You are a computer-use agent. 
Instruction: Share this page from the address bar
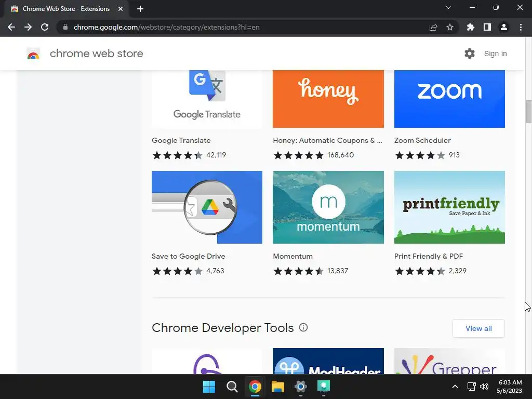[433, 27]
